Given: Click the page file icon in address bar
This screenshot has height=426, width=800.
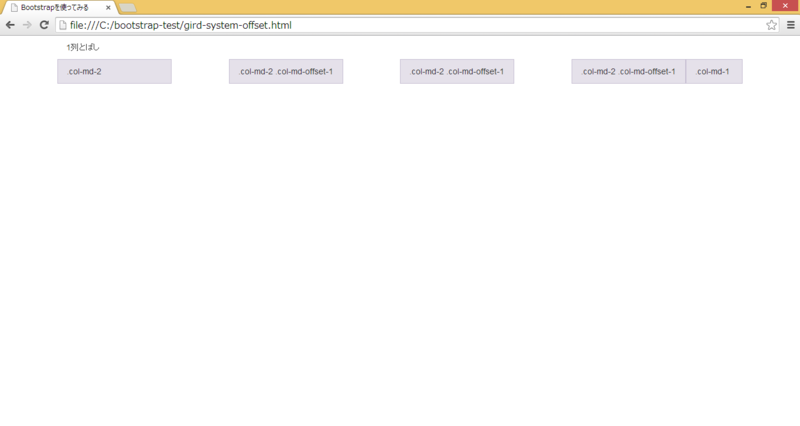Looking at the screenshot, I should tap(63, 25).
